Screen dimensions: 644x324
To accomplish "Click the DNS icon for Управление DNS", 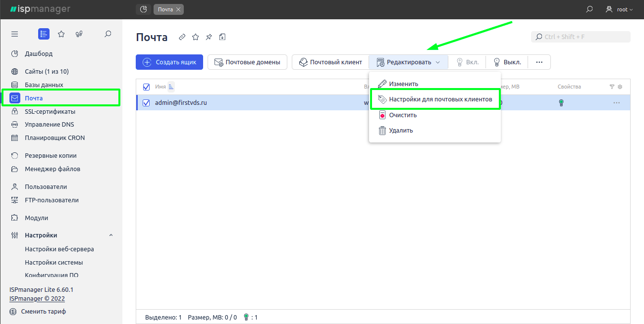I will pos(15,125).
